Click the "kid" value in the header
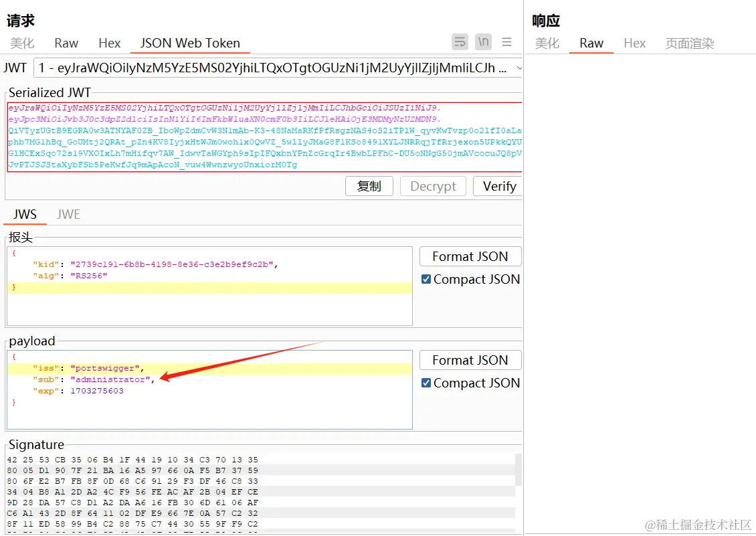 click(172, 264)
